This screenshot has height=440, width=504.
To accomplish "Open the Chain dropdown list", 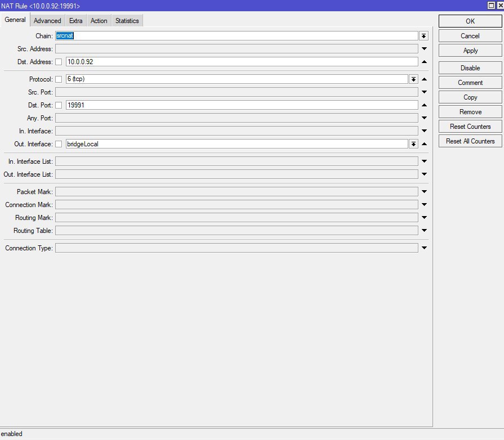I will pyautogui.click(x=423, y=36).
